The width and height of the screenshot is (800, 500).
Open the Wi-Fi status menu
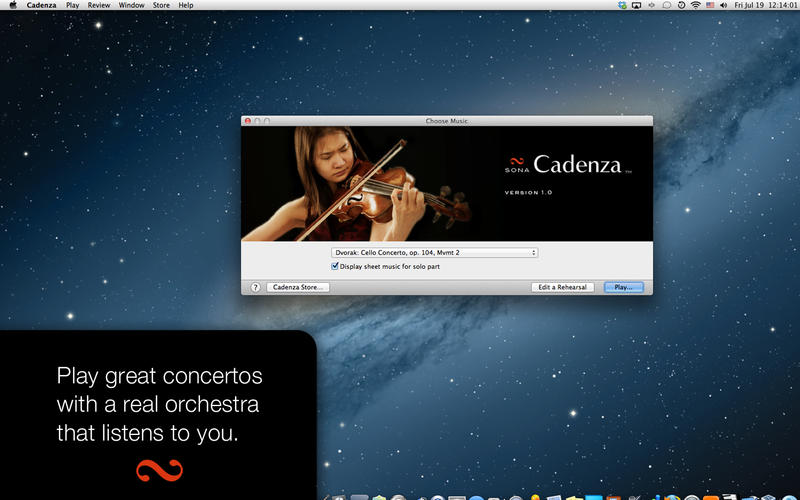click(x=695, y=5)
